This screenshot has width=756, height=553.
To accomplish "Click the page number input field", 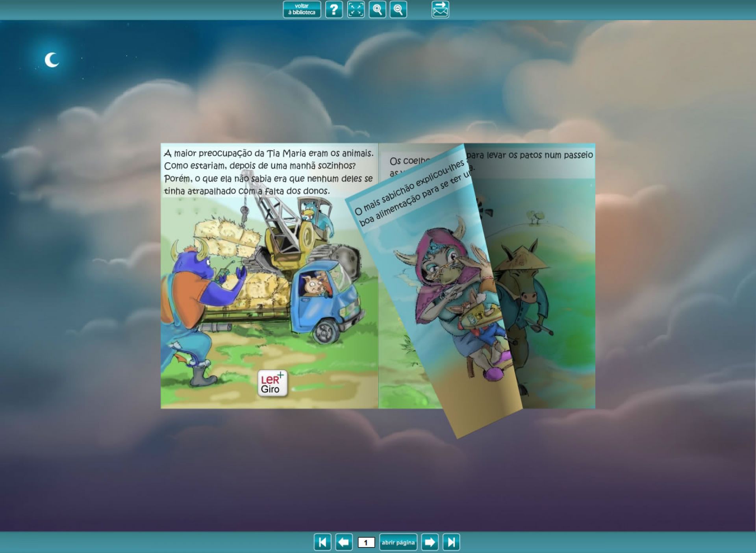I will [366, 543].
